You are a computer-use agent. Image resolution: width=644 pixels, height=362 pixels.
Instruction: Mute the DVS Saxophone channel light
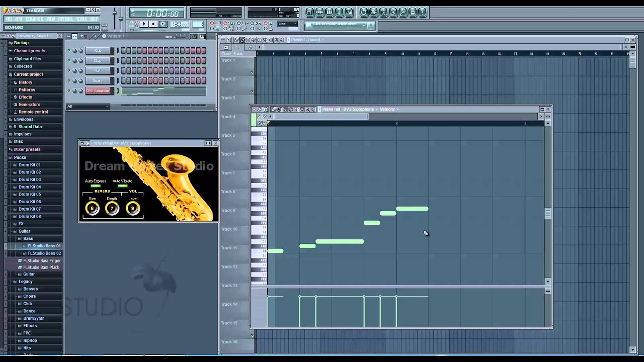(69, 90)
